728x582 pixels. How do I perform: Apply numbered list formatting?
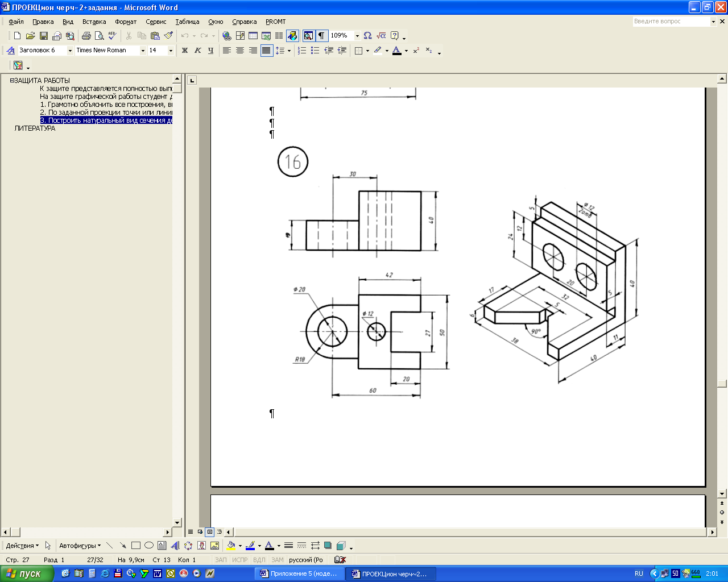[x=302, y=51]
